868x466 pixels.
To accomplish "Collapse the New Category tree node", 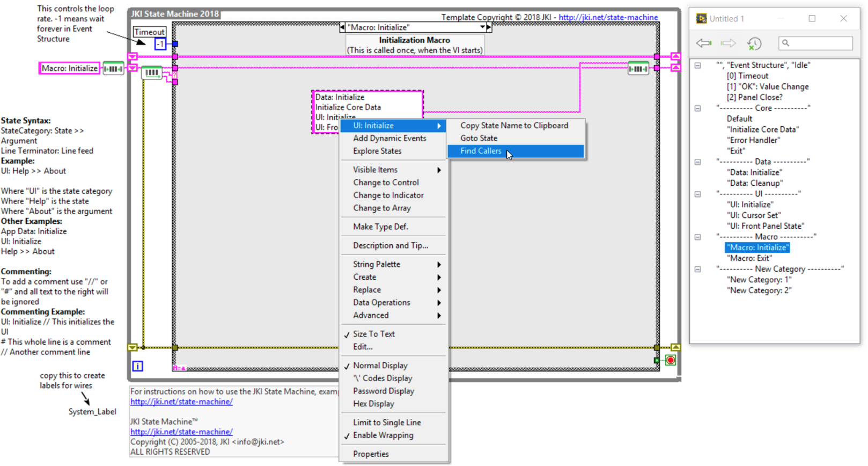I will pyautogui.click(x=697, y=270).
